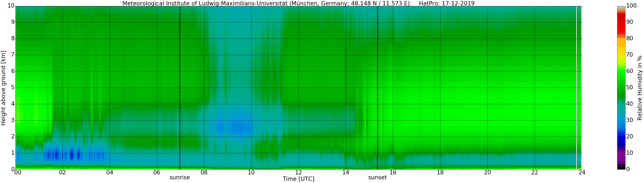The width and height of the screenshot is (644, 183).
Task: Click height-axis tick label "2" km
Action: pos(13,137)
